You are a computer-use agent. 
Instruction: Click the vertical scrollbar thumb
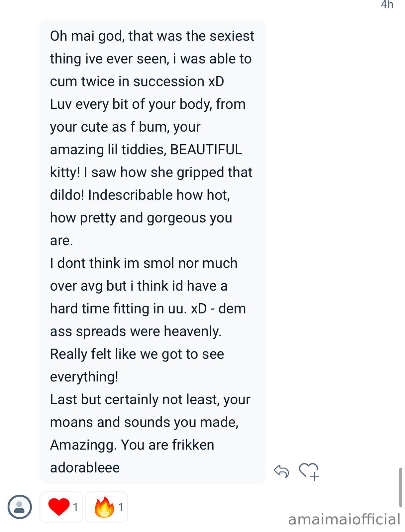pos(401,487)
